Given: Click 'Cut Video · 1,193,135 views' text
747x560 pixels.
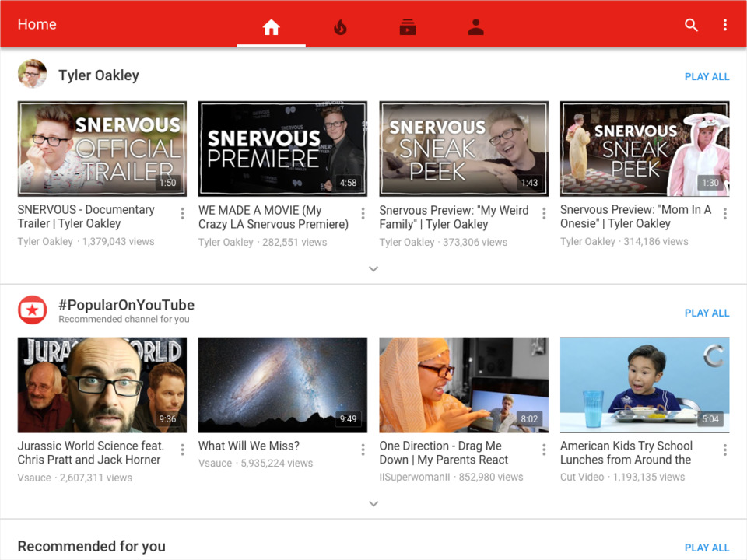Looking at the screenshot, I should (622, 477).
